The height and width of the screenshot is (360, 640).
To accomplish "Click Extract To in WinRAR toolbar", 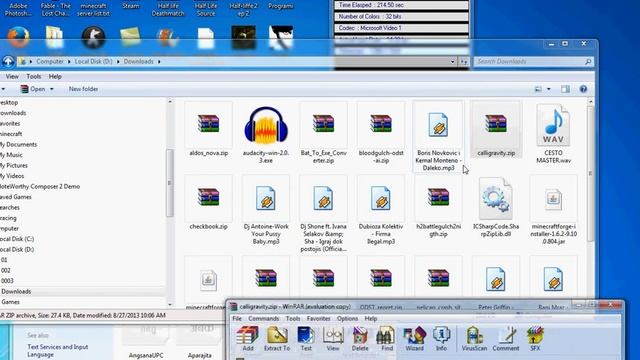I will 277,339.
